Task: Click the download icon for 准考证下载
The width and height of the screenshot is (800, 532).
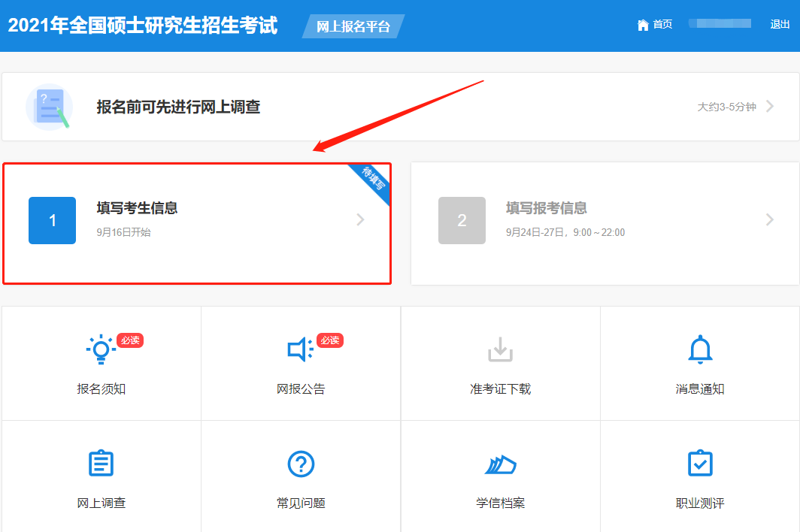Action: (x=500, y=349)
